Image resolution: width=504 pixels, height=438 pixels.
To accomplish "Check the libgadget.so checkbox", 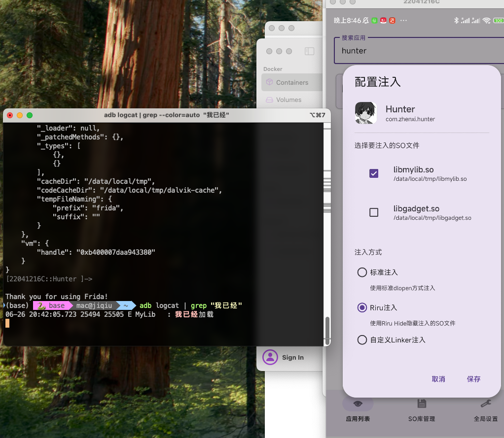I will point(374,212).
